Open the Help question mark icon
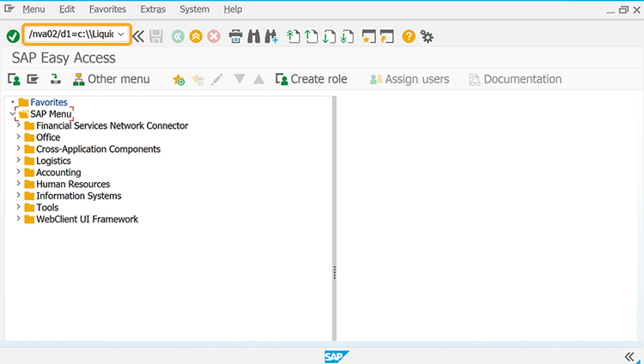The height and width of the screenshot is (364, 644). (409, 36)
